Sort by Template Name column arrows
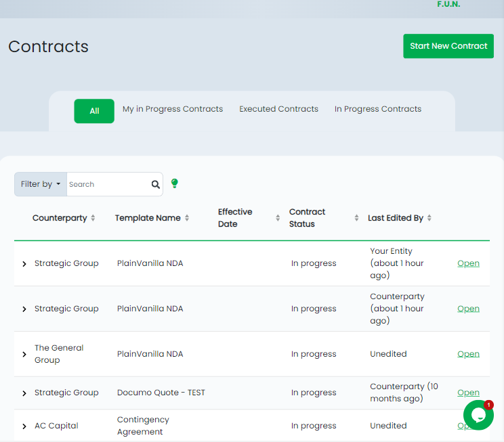Viewport: 504px width, 442px height. click(187, 218)
